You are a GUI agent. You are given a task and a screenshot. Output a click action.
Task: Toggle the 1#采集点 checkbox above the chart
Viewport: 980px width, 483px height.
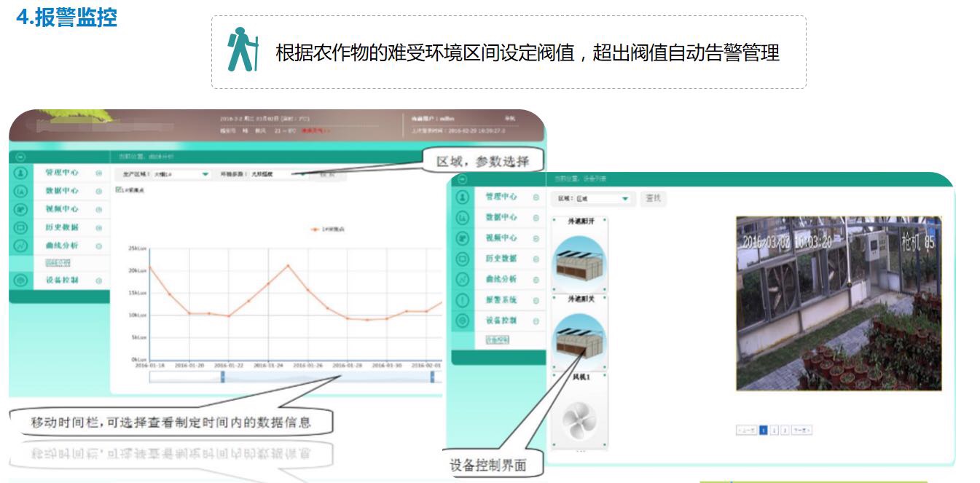pyautogui.click(x=119, y=190)
